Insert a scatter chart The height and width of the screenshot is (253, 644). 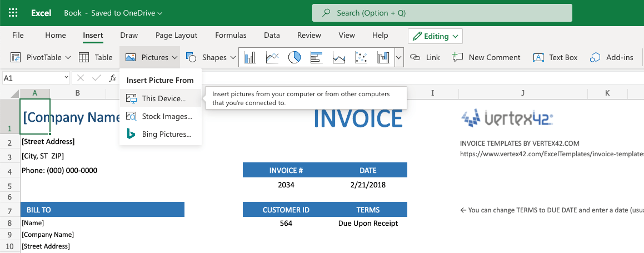pos(361,57)
